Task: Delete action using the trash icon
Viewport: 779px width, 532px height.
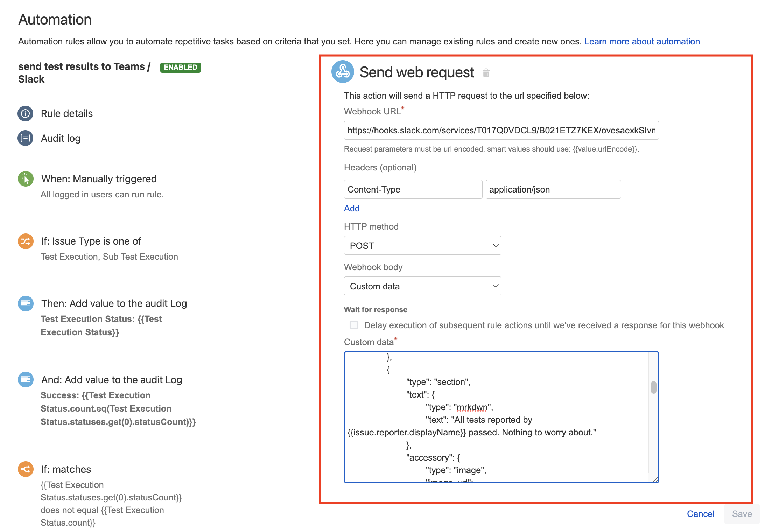Action: (486, 73)
